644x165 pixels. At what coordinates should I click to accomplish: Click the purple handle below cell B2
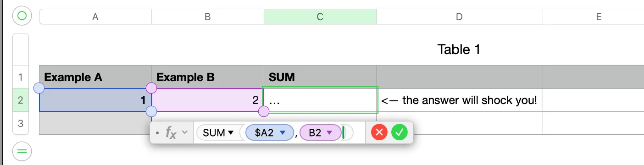264,111
